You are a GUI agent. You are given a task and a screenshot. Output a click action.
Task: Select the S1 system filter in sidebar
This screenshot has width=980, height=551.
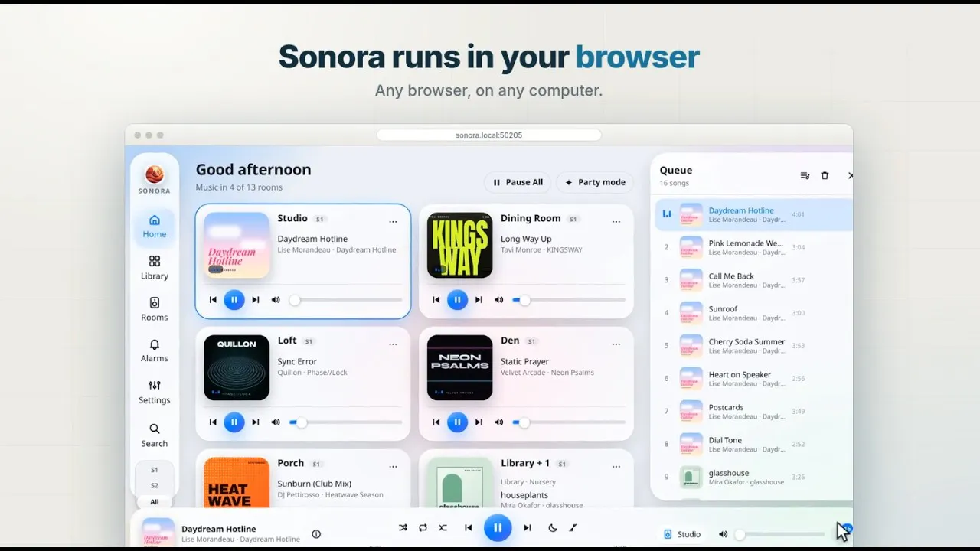point(155,470)
